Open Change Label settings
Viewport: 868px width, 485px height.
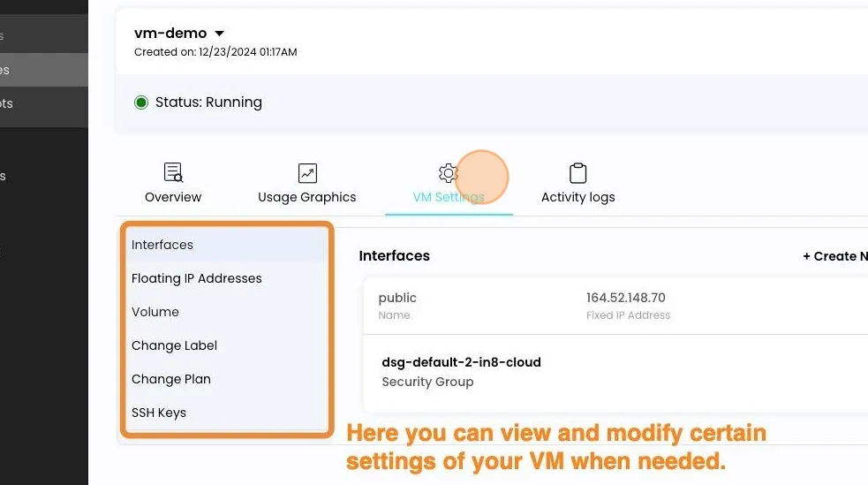pos(227,345)
